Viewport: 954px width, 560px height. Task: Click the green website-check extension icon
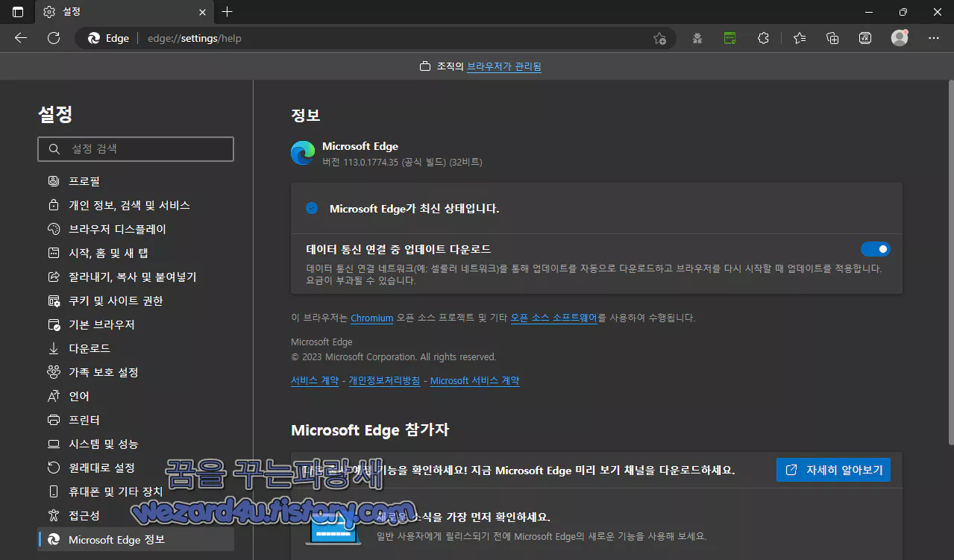coord(730,38)
